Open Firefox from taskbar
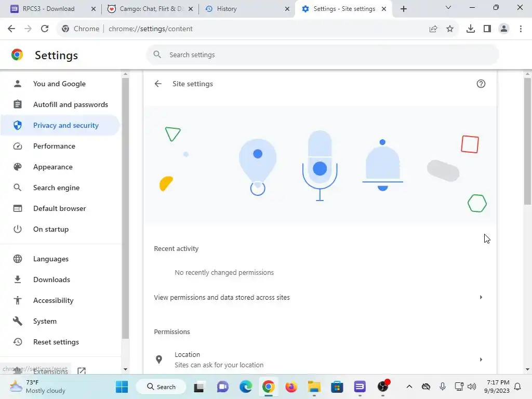The image size is (532, 399). [291, 387]
